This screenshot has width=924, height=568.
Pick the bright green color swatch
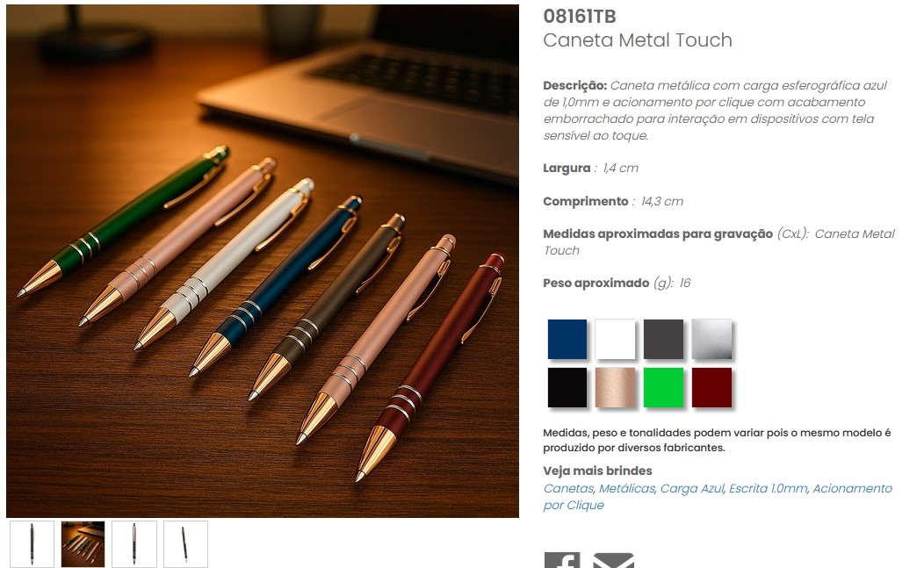point(663,387)
